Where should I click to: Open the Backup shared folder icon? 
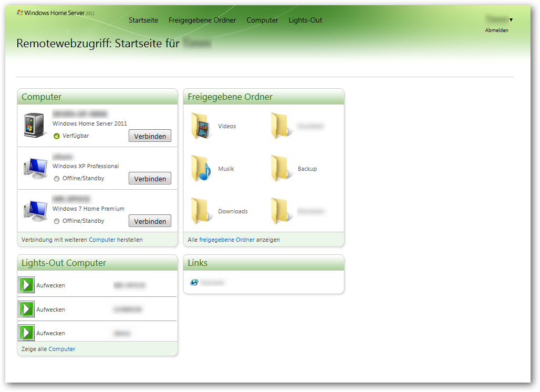(281, 169)
